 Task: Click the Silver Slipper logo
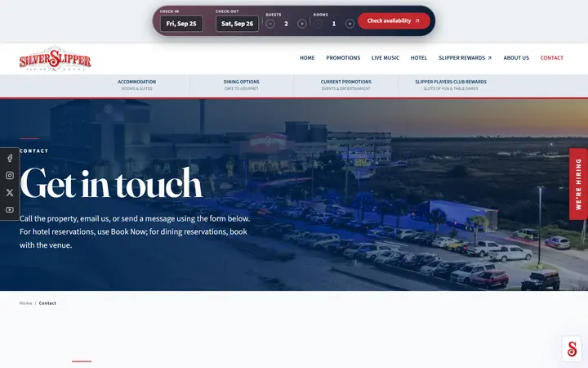[x=56, y=59]
